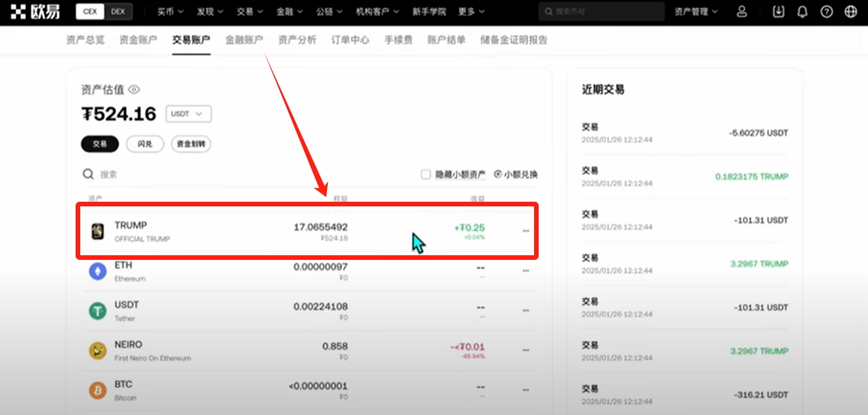Screen dimensions: 868x415
Task: Open more options for BTC row
Action: click(x=526, y=390)
